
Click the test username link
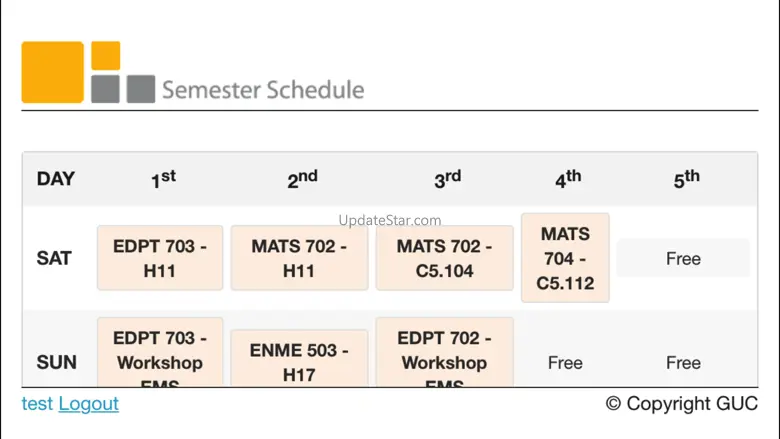coord(37,404)
